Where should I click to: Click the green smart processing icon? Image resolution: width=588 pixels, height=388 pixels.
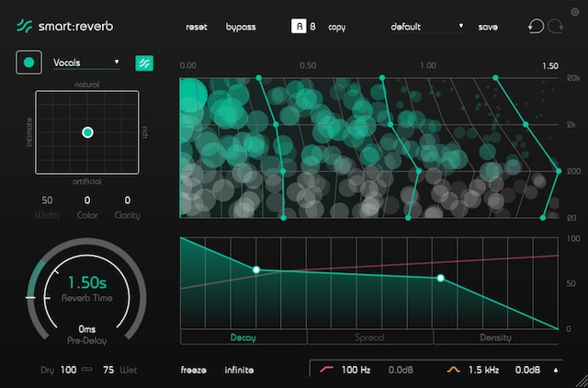pos(144,63)
